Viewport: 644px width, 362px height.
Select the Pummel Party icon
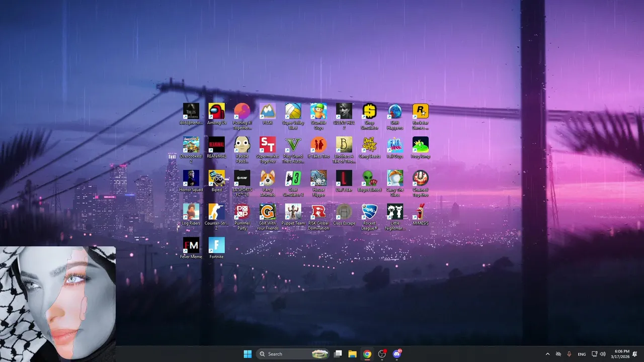[242, 217]
